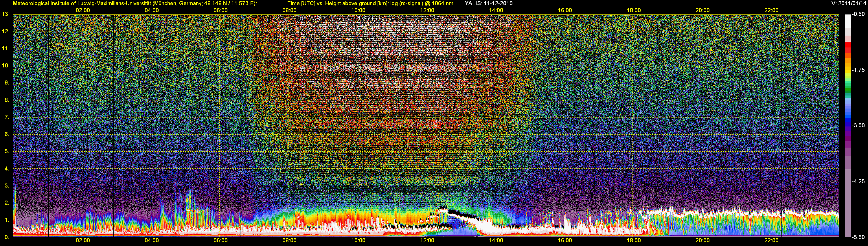Click the 18:00 label on the bottom time axis
This screenshot has height=246, width=868.
coord(634,241)
